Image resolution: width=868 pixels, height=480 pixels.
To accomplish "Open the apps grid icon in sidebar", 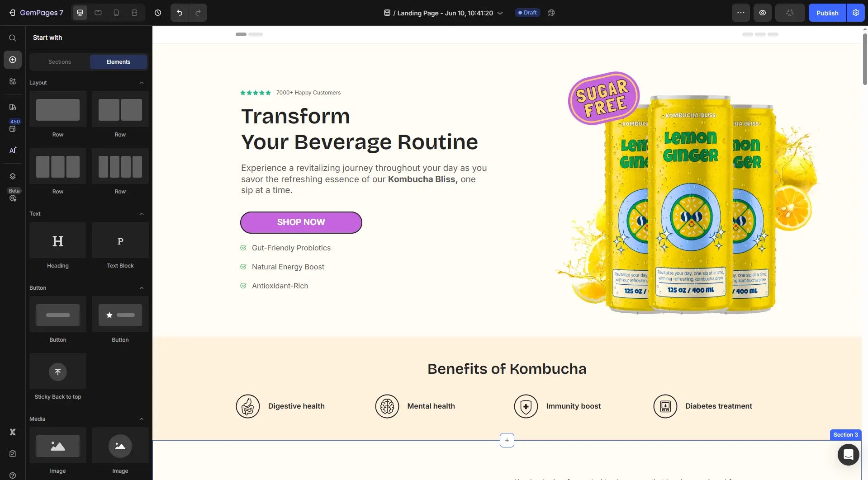I will [13, 81].
